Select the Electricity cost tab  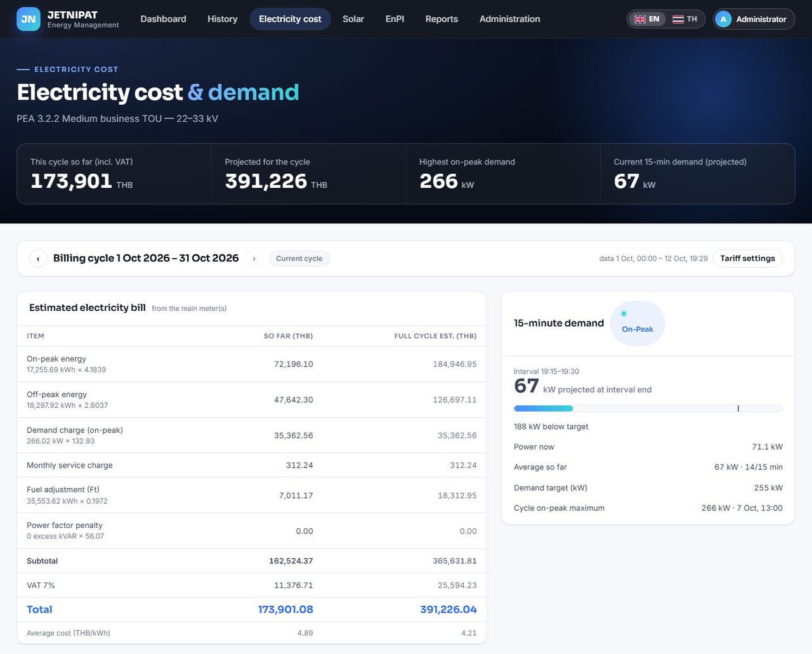click(290, 19)
